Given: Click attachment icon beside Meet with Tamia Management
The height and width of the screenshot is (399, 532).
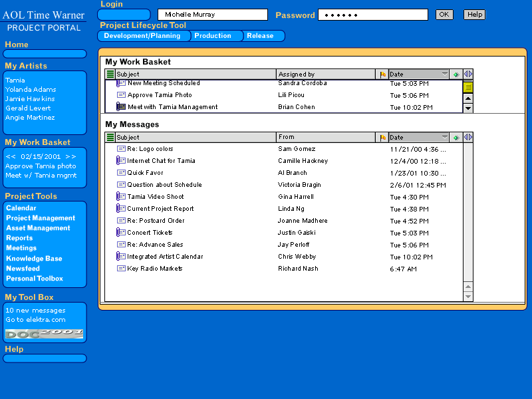Looking at the screenshot, I should (121, 106).
